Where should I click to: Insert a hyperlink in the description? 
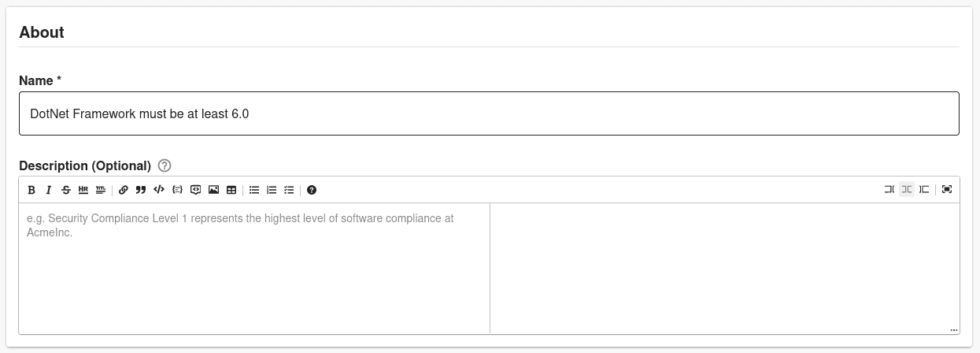[x=124, y=190]
